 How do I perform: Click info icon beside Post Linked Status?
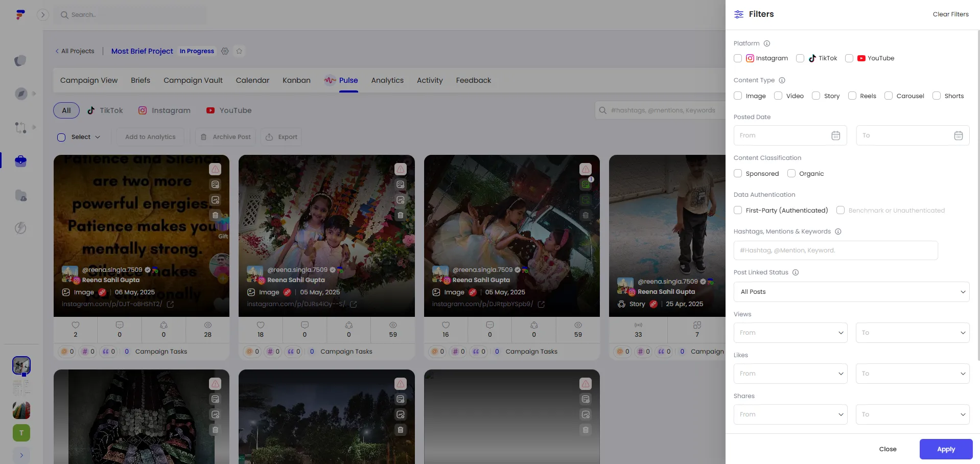click(x=796, y=272)
